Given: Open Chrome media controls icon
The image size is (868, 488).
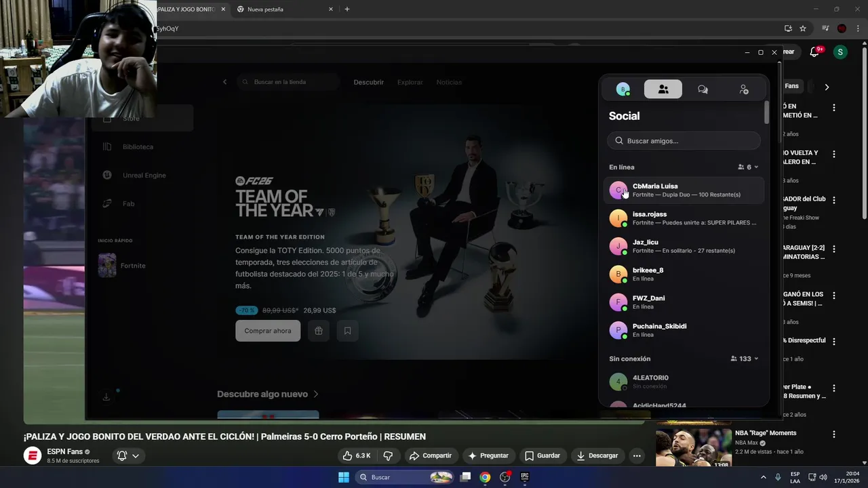Looking at the screenshot, I should click(825, 28).
